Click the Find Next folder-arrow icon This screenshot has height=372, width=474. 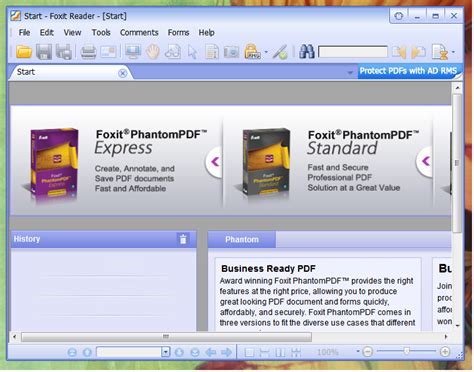419,52
